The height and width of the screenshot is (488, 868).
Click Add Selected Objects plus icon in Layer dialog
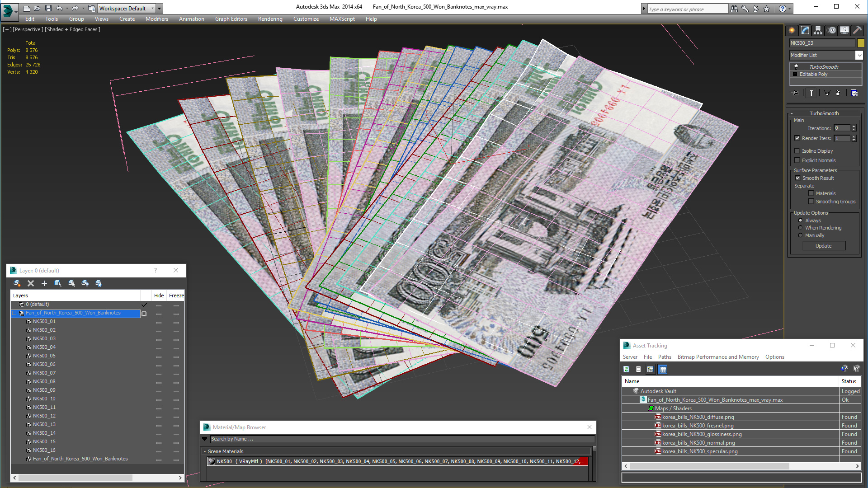click(x=44, y=283)
